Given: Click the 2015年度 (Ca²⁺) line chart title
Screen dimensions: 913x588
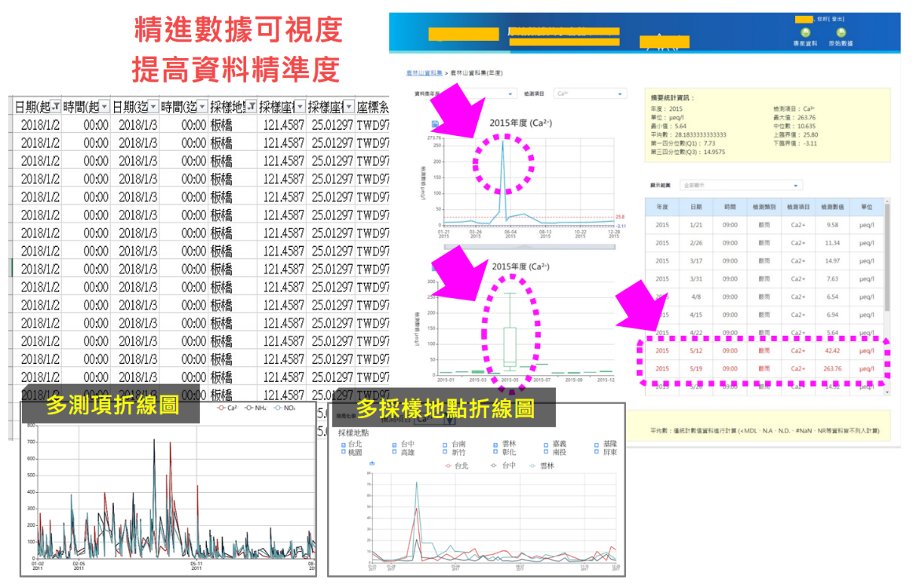Looking at the screenshot, I should [x=521, y=123].
